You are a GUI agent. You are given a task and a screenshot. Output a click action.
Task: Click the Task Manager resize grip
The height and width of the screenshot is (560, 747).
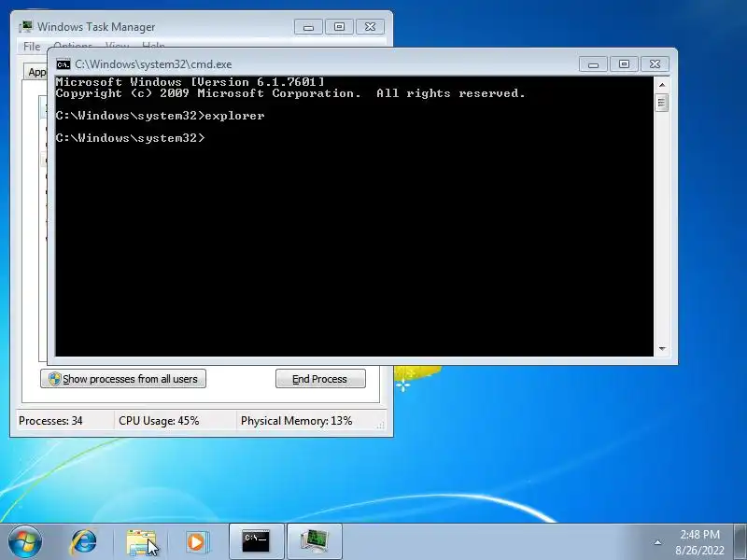tap(380, 426)
